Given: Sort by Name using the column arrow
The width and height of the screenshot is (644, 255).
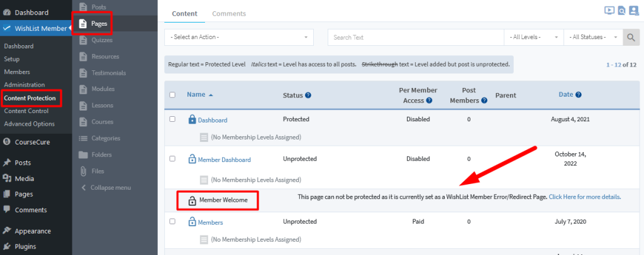Looking at the screenshot, I should click(x=211, y=95).
